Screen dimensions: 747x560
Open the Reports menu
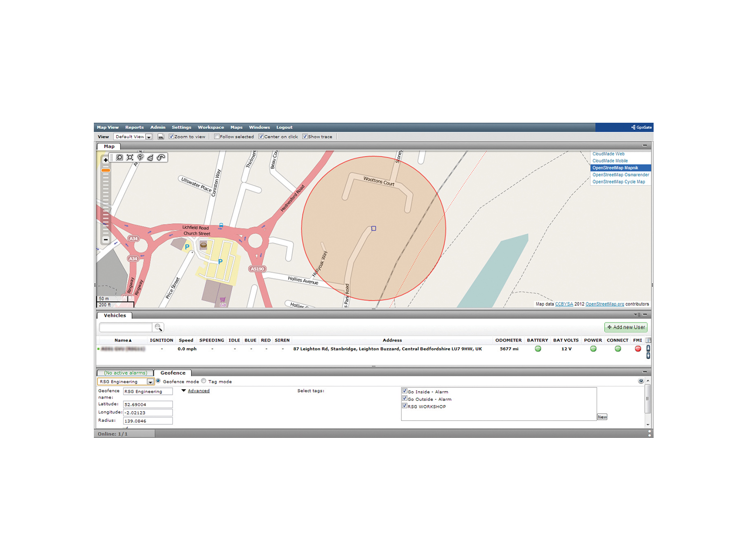point(134,127)
